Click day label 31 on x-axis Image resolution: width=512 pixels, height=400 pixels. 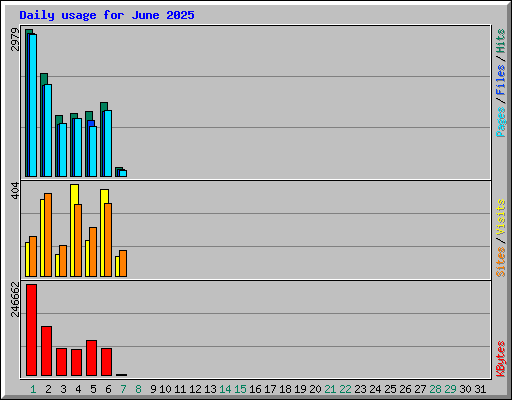pos(480,389)
